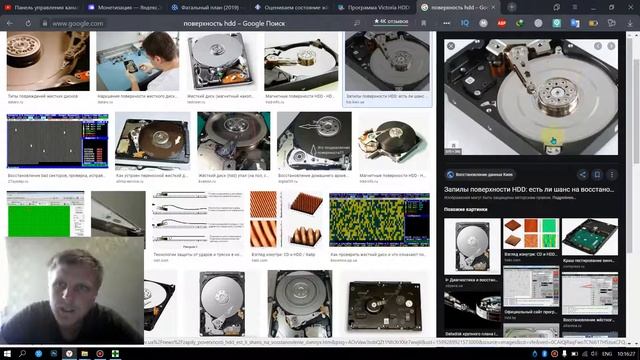Open Windows taskbar search
The width and height of the screenshot is (640, 360).
point(22,353)
